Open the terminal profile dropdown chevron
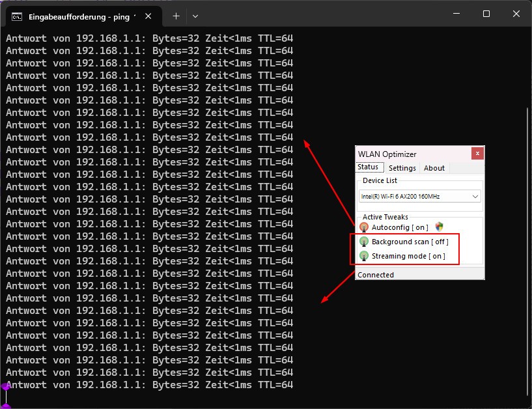Screen dimensions: 532x409 point(195,16)
